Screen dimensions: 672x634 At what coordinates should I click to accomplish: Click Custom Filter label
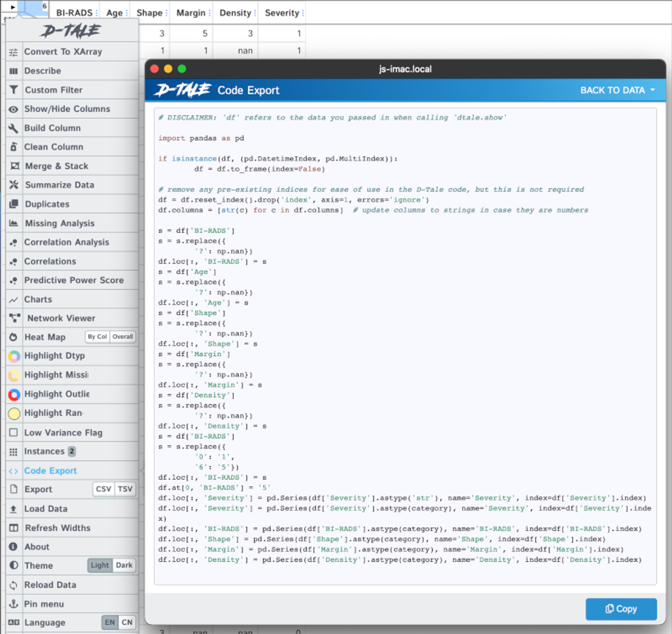(54, 90)
